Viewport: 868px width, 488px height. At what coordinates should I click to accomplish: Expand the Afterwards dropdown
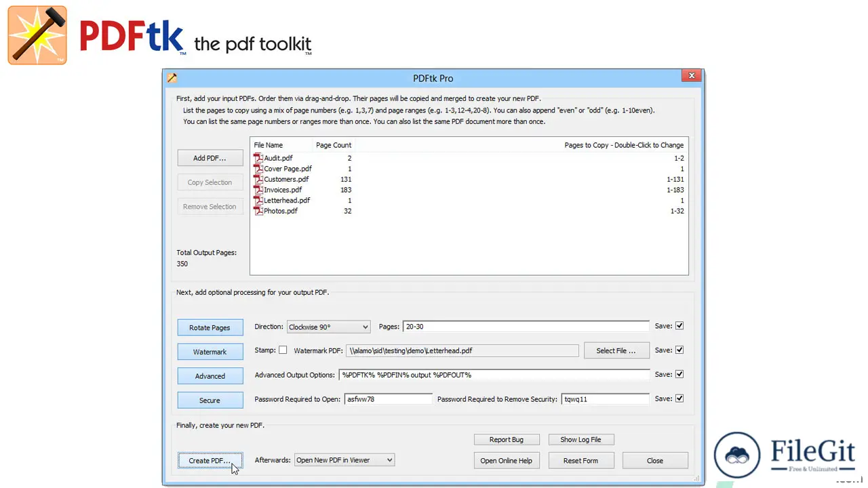344,460
